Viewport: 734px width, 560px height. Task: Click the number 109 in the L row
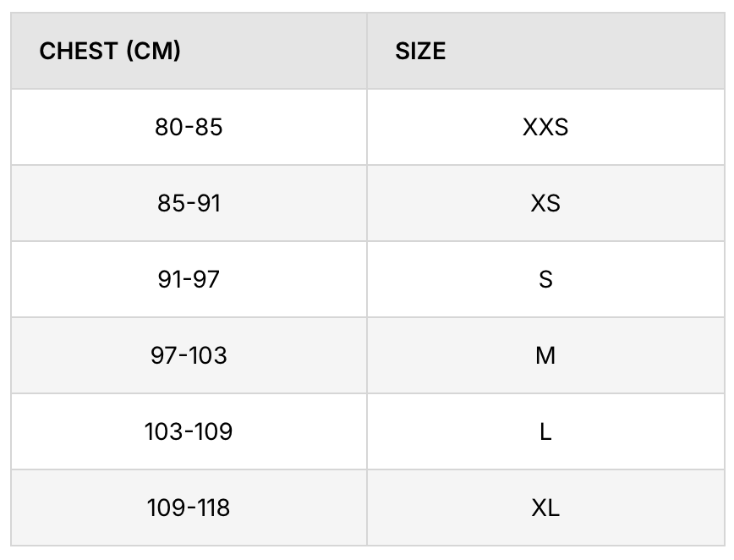tap(214, 431)
